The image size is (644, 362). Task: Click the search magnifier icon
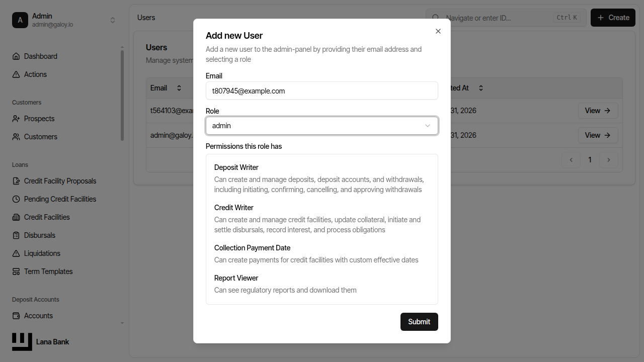(x=436, y=18)
